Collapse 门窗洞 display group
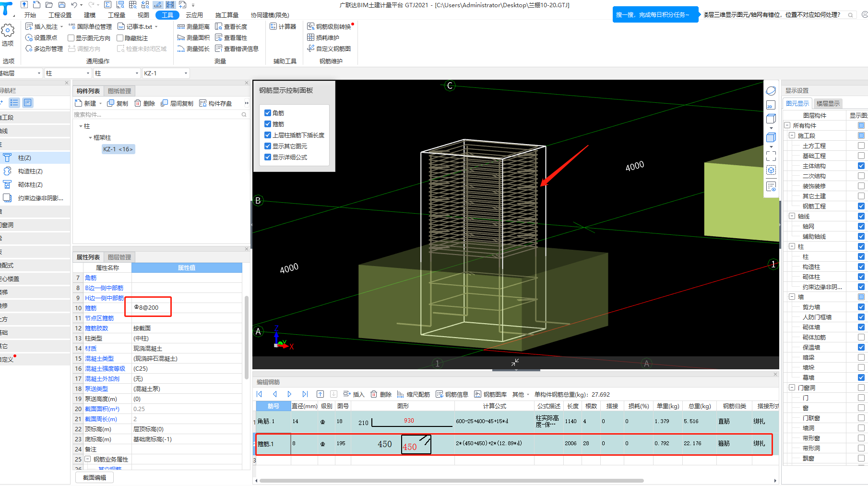The width and height of the screenshot is (868, 486). pos(792,388)
